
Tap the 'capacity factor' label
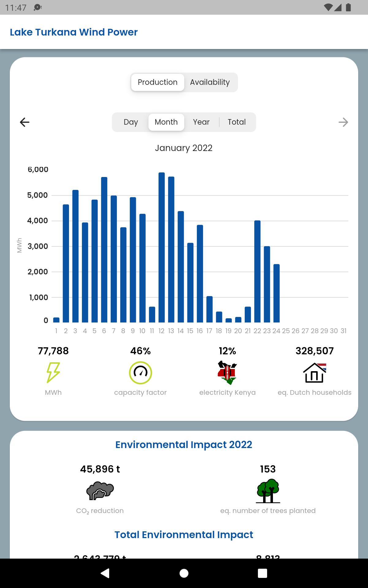click(x=140, y=393)
